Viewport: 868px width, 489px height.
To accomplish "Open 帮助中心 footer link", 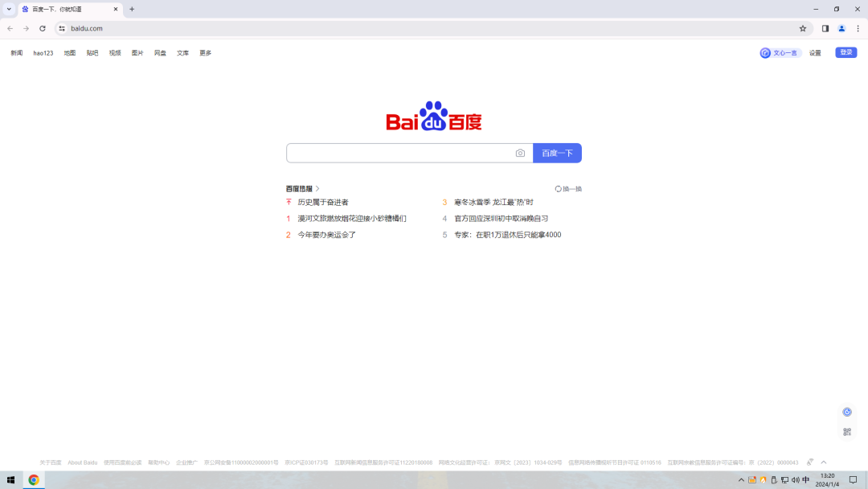I will 159,463.
